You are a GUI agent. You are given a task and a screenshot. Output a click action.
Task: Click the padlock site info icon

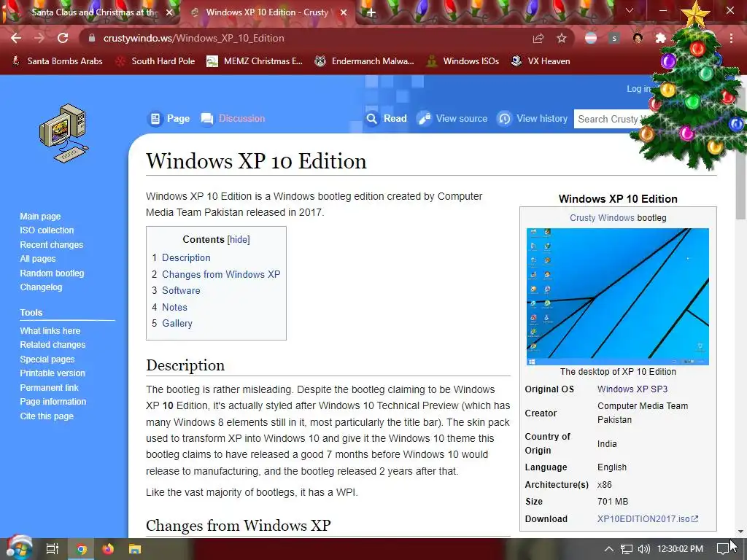[92, 38]
